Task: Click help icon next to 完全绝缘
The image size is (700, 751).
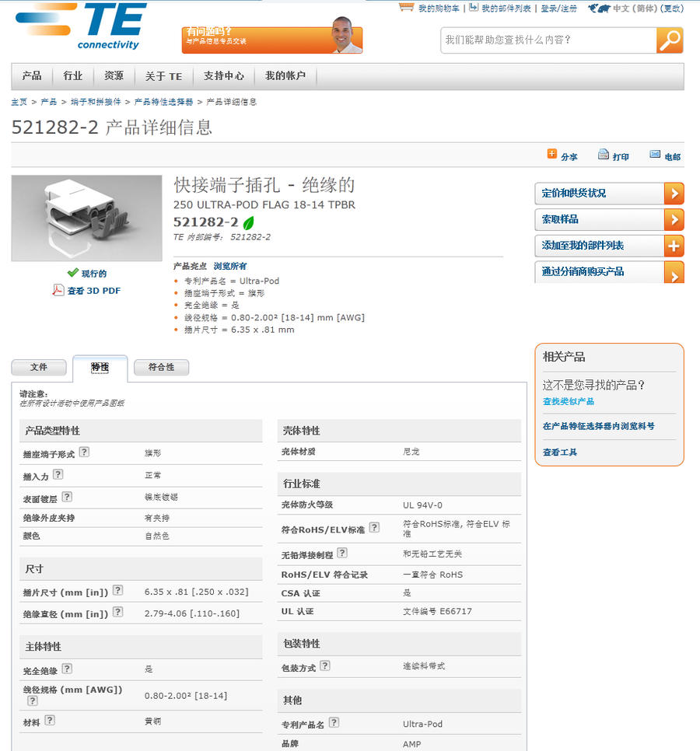Action: (67, 669)
